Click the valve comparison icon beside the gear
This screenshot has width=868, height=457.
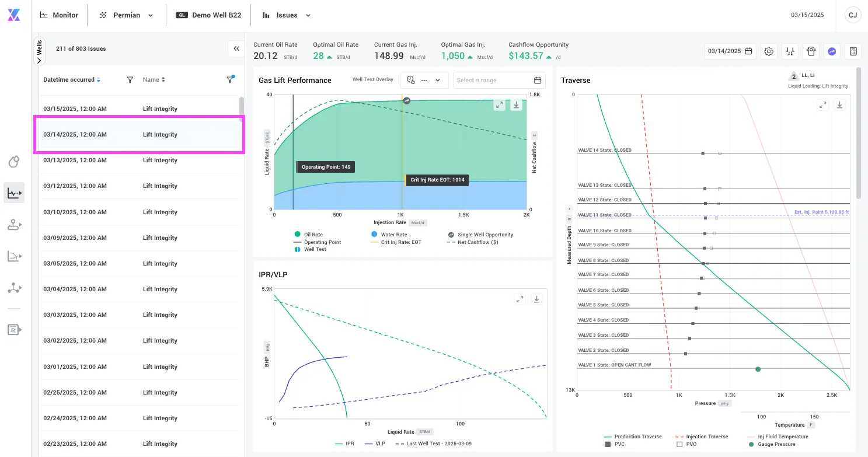[790, 51]
